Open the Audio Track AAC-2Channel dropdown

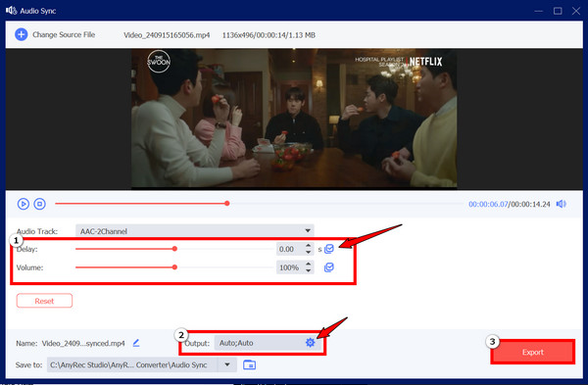[x=195, y=231]
